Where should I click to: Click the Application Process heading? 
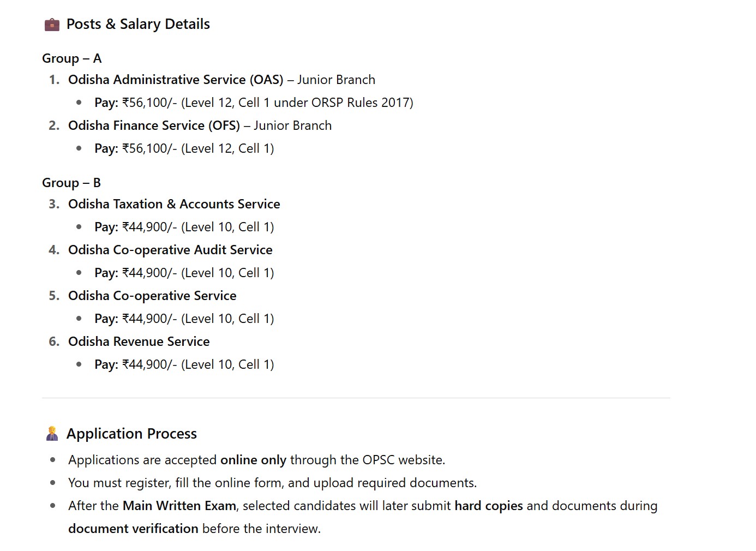[x=131, y=434]
